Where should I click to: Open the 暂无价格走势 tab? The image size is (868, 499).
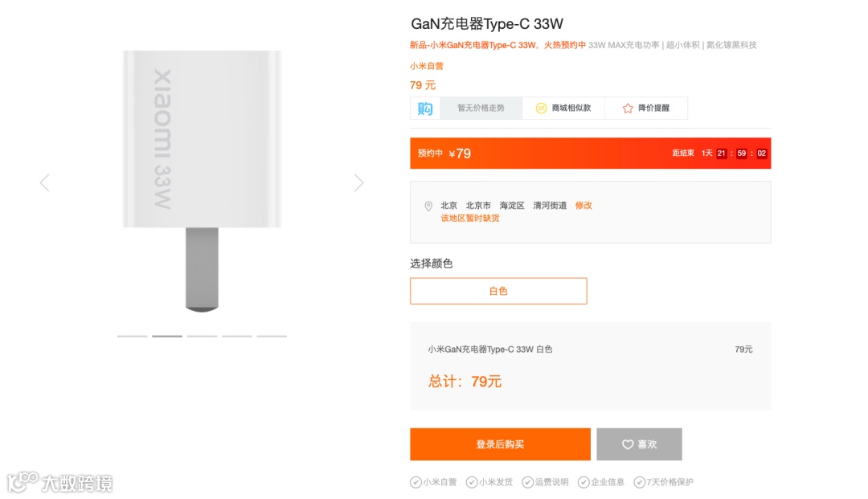click(x=481, y=108)
